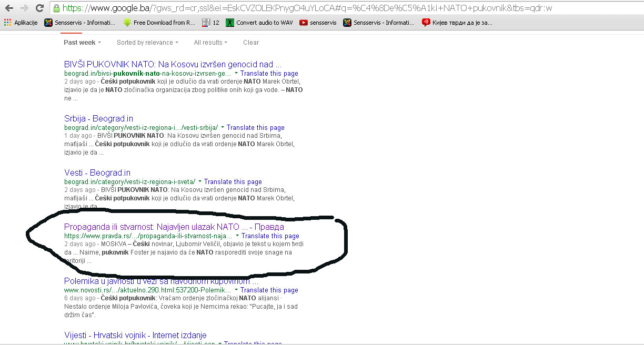Translate the Srbija - Beograd.in result
Image resolution: width=644 pixels, height=345 pixels.
tap(256, 128)
